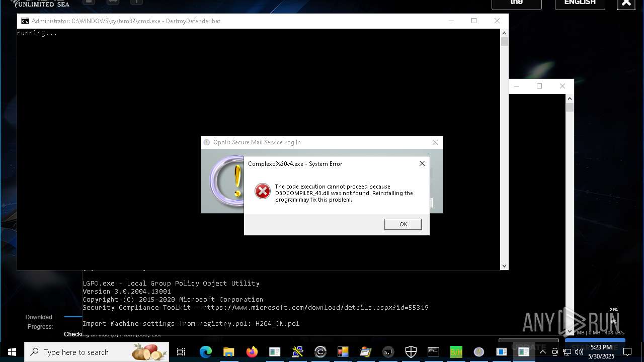This screenshot has width=644, height=362.
Task: Click the 'LGPO.exe - Local Group Policy Object Utility' line
Action: point(171,283)
